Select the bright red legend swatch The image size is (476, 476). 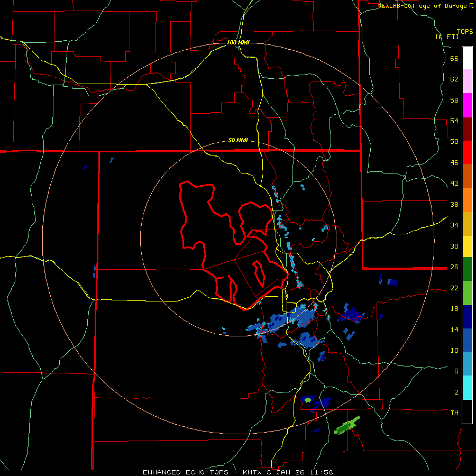pos(467,152)
